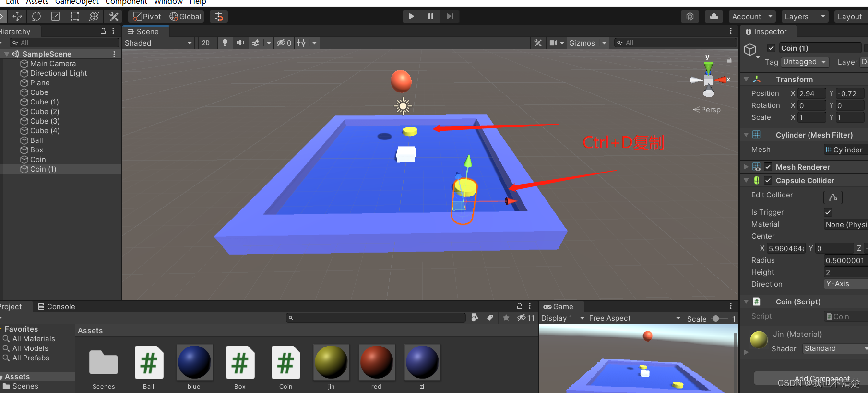The width and height of the screenshot is (868, 393).
Task: Open the Shaded draw mode dropdown
Action: pos(158,43)
